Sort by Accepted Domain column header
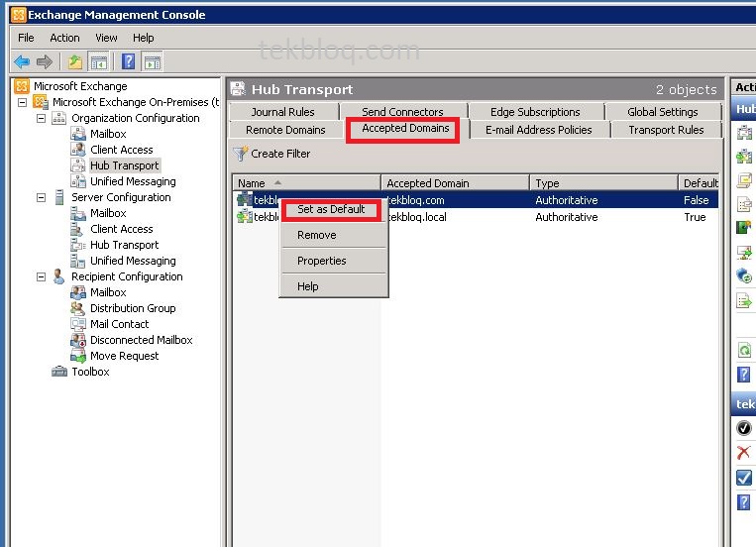756x547 pixels. [x=456, y=183]
